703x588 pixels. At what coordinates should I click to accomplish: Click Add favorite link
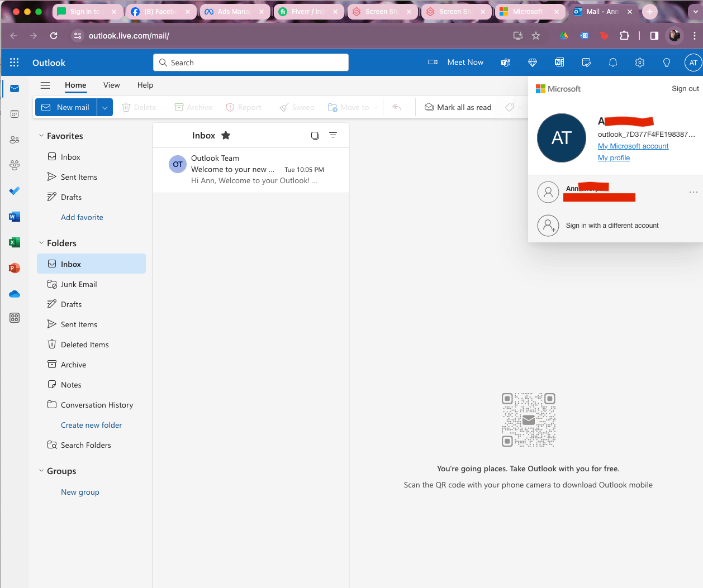point(82,217)
